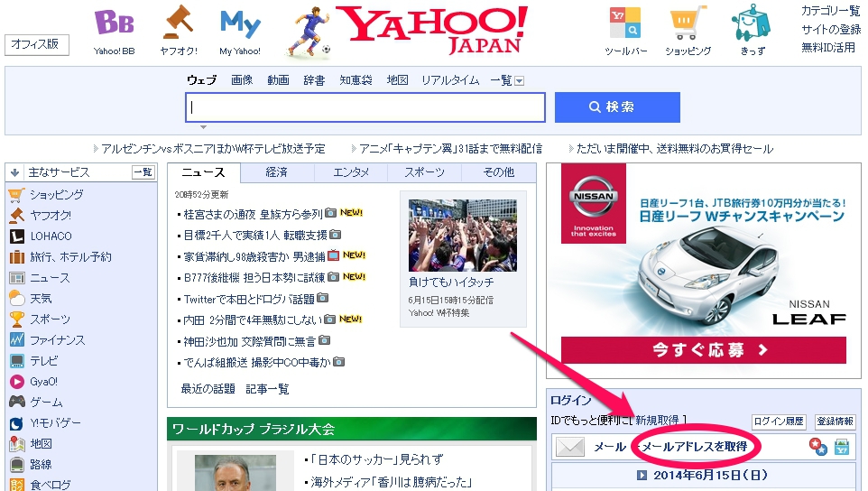
Task: Click into the web search text field
Action: [365, 107]
